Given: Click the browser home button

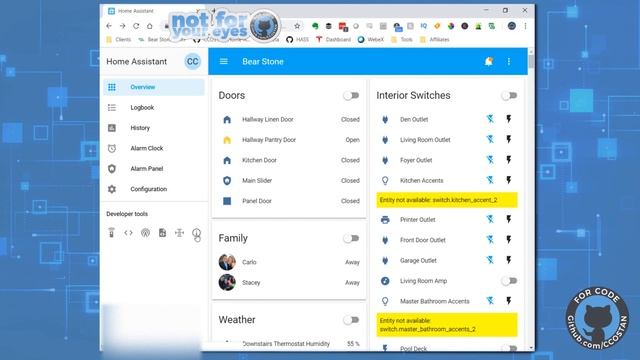Looking at the screenshot, I should [150, 26].
